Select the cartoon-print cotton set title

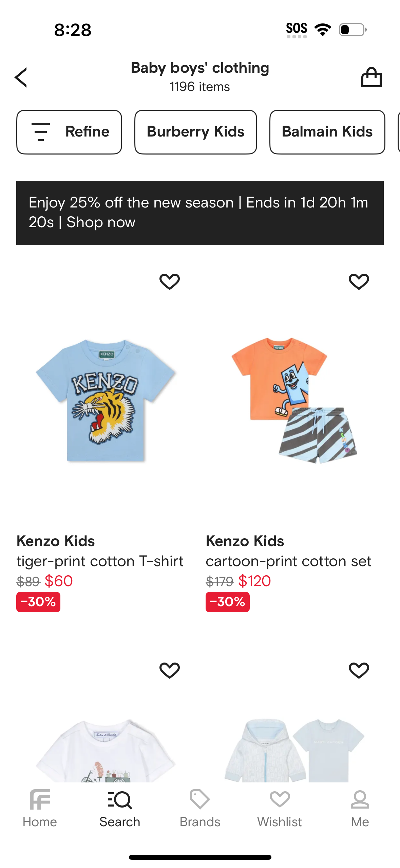(x=288, y=561)
